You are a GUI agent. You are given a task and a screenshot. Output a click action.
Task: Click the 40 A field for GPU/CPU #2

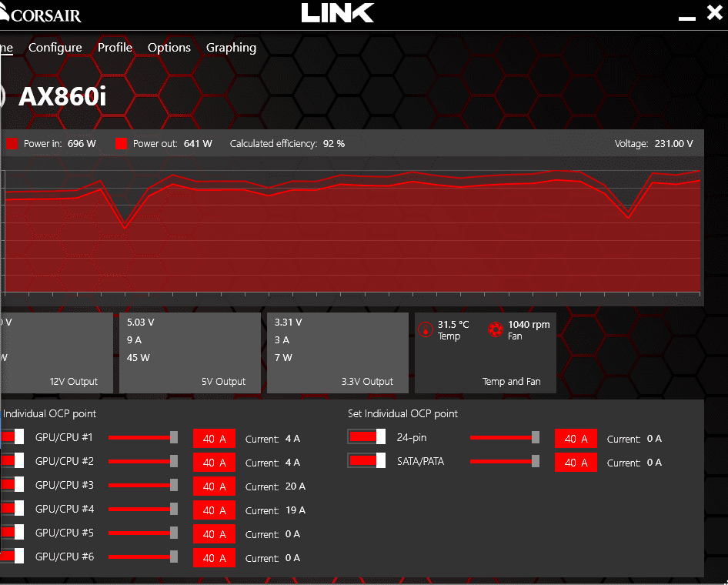214,463
